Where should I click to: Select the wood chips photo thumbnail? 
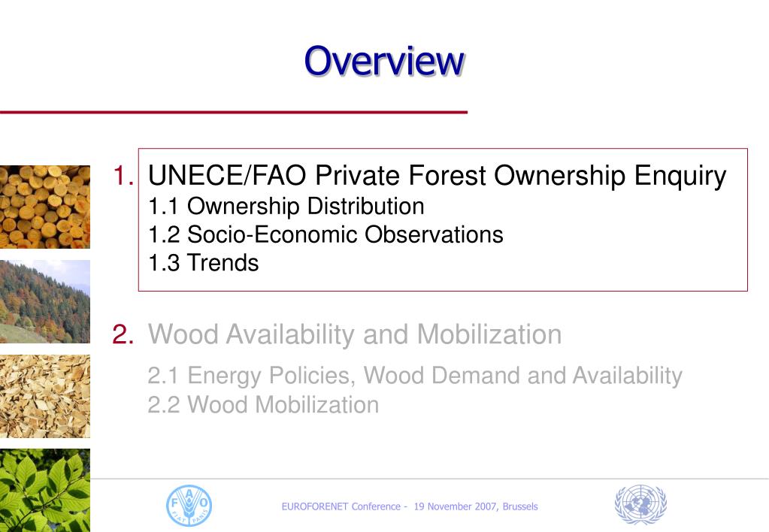[45, 396]
